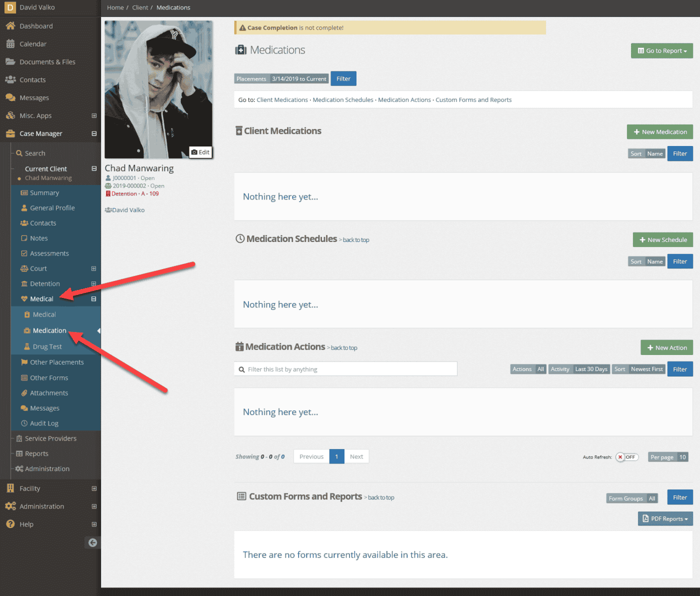Click the Audit Log clock icon
Screen dimensions: 700x596
tap(24, 423)
